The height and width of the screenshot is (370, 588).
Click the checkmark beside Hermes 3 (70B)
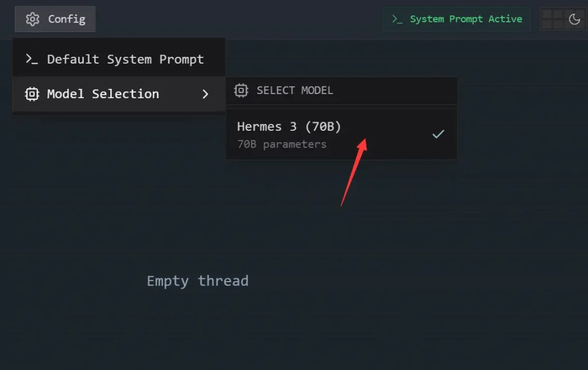(438, 134)
